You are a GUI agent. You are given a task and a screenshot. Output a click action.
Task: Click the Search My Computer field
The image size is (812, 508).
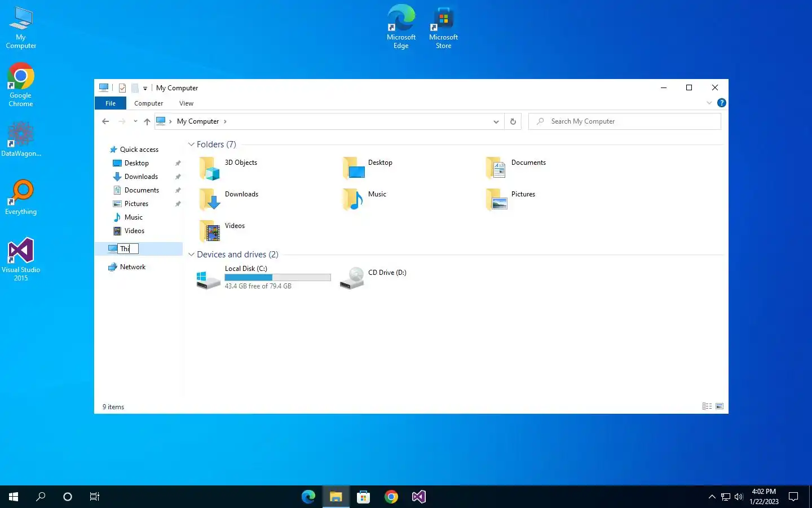[x=625, y=121]
